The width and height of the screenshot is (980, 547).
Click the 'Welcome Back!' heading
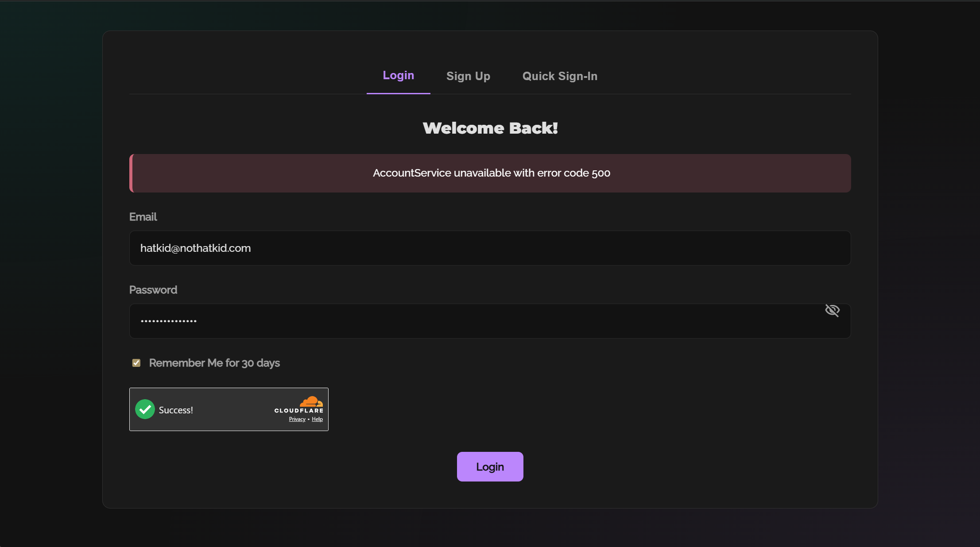pos(490,128)
